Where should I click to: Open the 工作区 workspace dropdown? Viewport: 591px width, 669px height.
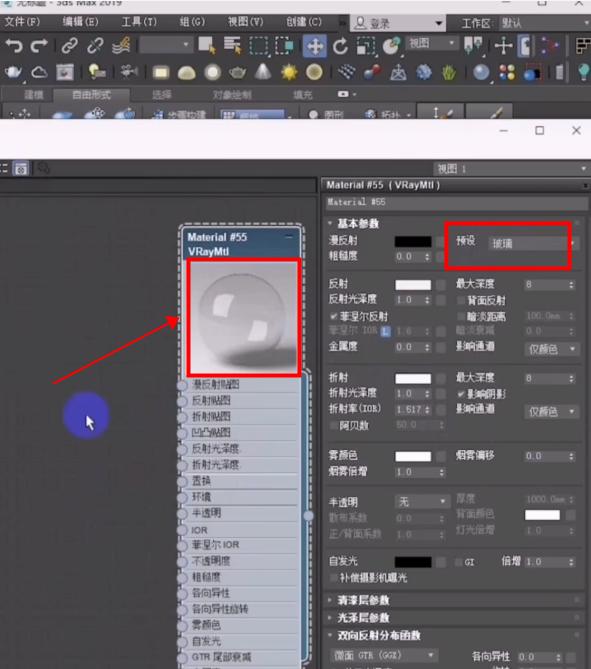click(544, 23)
